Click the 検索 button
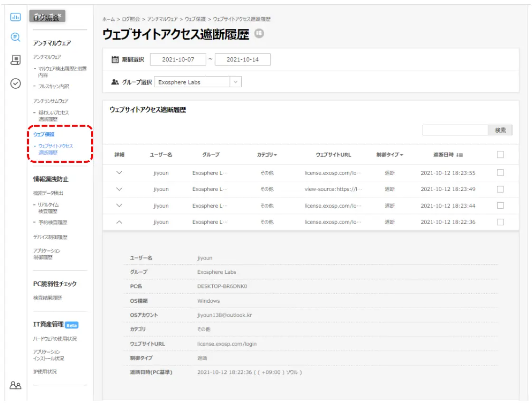This screenshot has height=408, width=532. coord(500,130)
